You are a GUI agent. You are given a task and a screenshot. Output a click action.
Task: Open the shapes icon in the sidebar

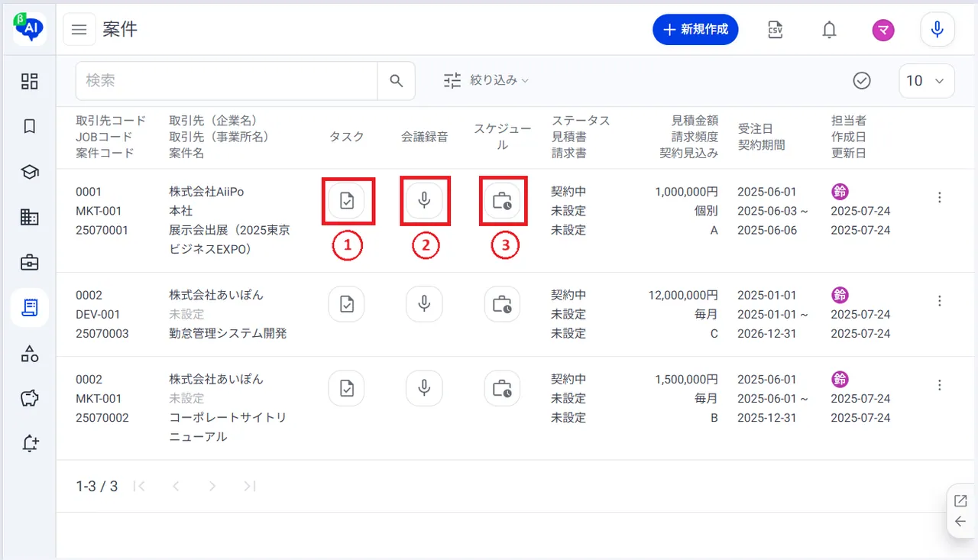[29, 353]
